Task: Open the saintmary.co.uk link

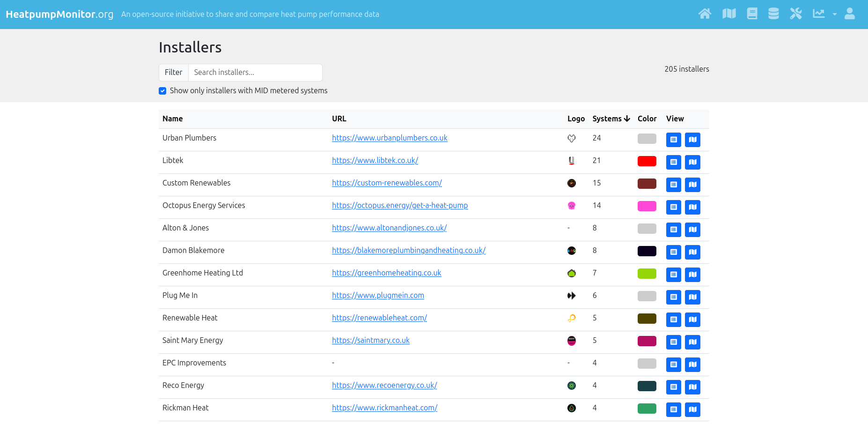Action: tap(370, 341)
